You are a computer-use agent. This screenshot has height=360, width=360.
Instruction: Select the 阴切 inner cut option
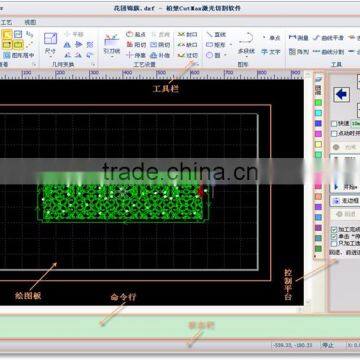point(160,45)
